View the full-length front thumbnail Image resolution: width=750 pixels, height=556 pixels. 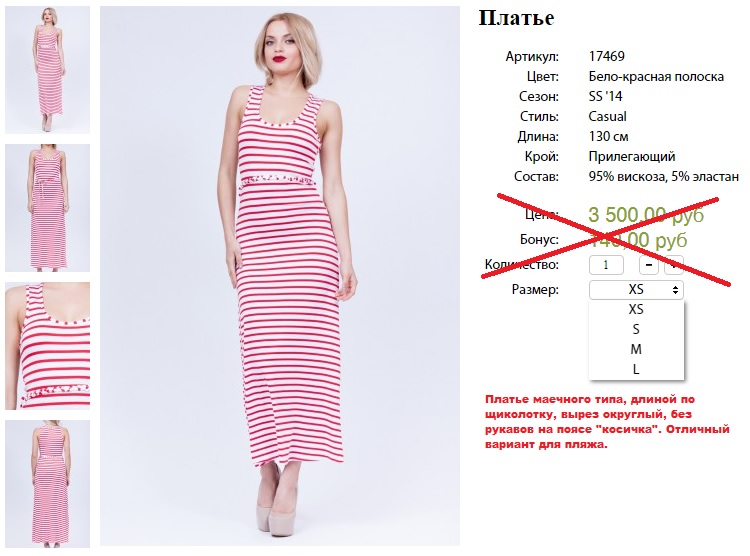pos(47,70)
